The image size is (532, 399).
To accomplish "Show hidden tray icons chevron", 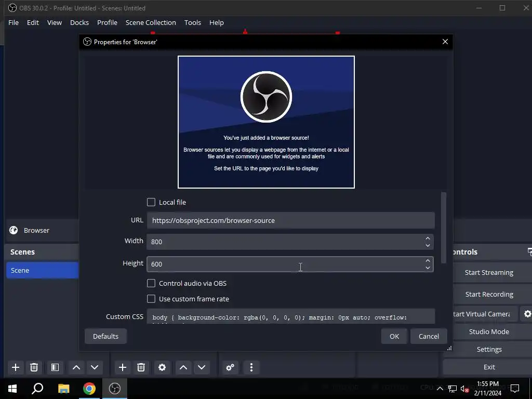I will point(440,389).
